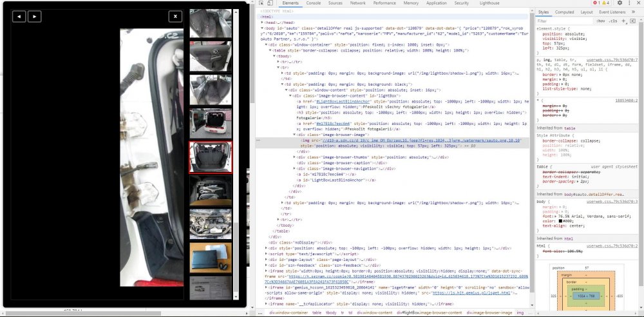Go to previous photo in lightbox
The height and width of the screenshot is (317, 644).
tap(19, 17)
